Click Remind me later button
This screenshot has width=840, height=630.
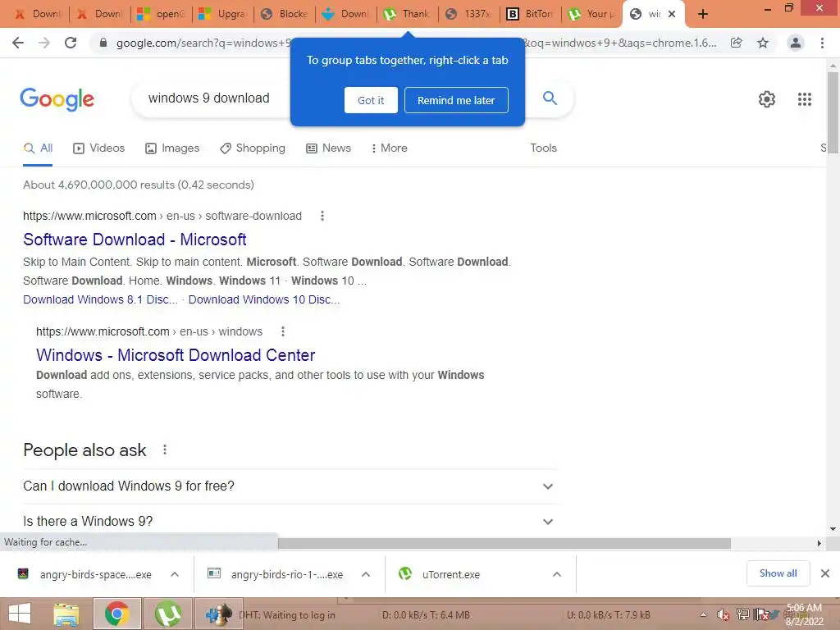pyautogui.click(x=456, y=100)
